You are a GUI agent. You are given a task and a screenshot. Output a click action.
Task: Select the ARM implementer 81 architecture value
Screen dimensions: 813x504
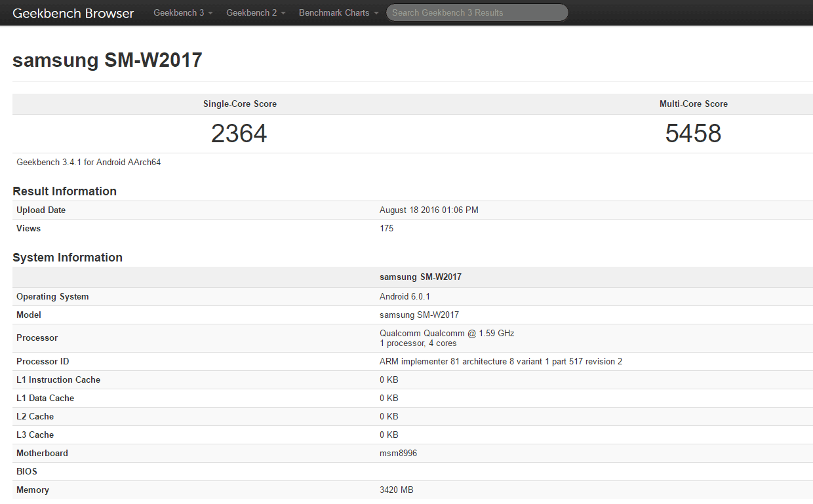coord(501,362)
